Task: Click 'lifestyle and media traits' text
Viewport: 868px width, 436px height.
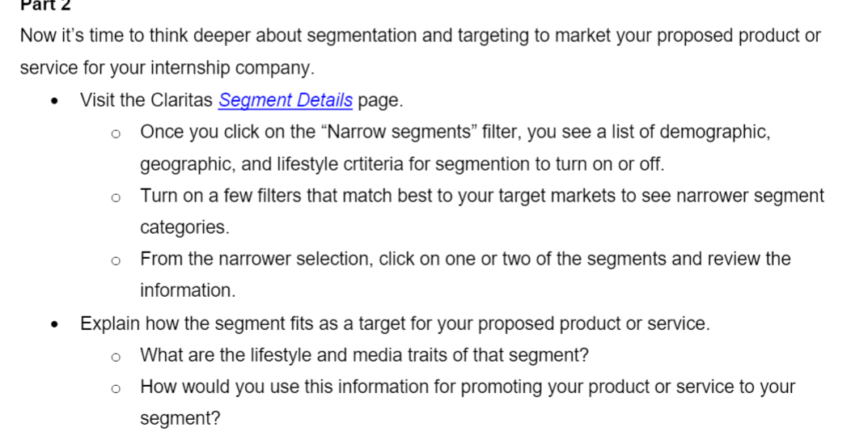Action: (349, 354)
